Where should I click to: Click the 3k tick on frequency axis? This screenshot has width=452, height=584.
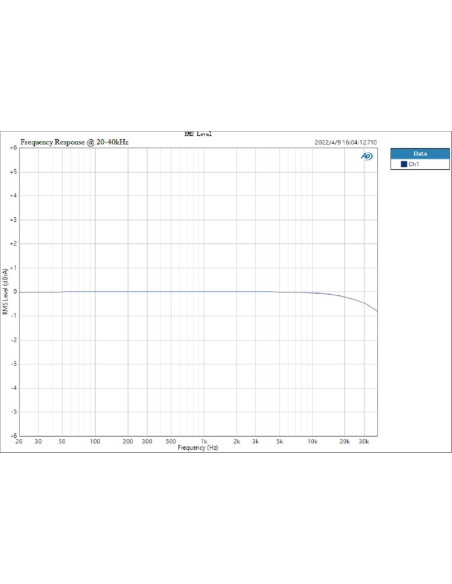[x=255, y=441]
